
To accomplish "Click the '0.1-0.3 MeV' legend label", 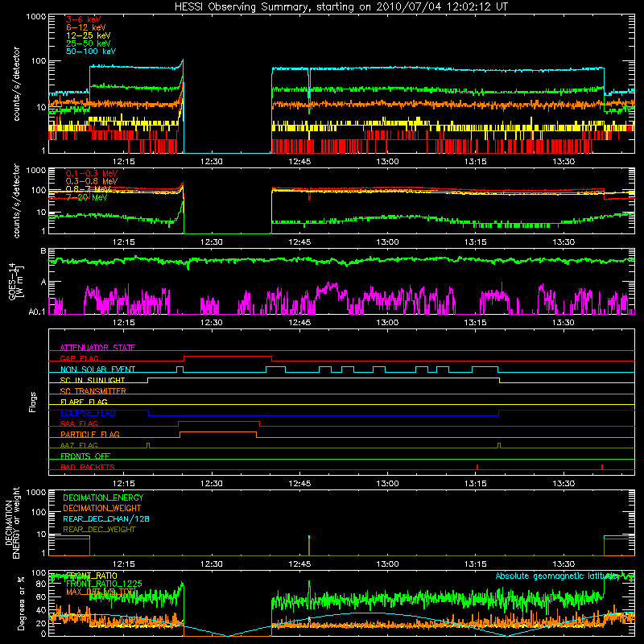I will pyautogui.click(x=92, y=173).
